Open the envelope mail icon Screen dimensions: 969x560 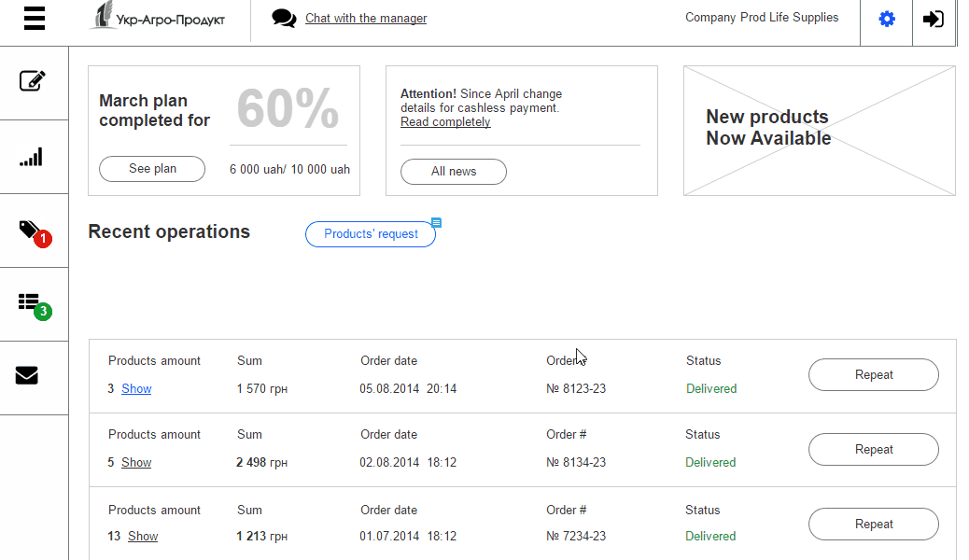pos(28,376)
